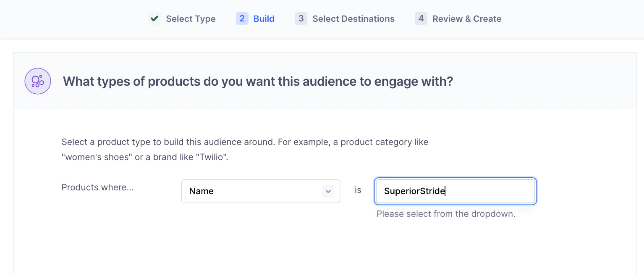Image resolution: width=644 pixels, height=274 pixels.
Task: Click the audience engagement question header
Action: click(x=258, y=81)
